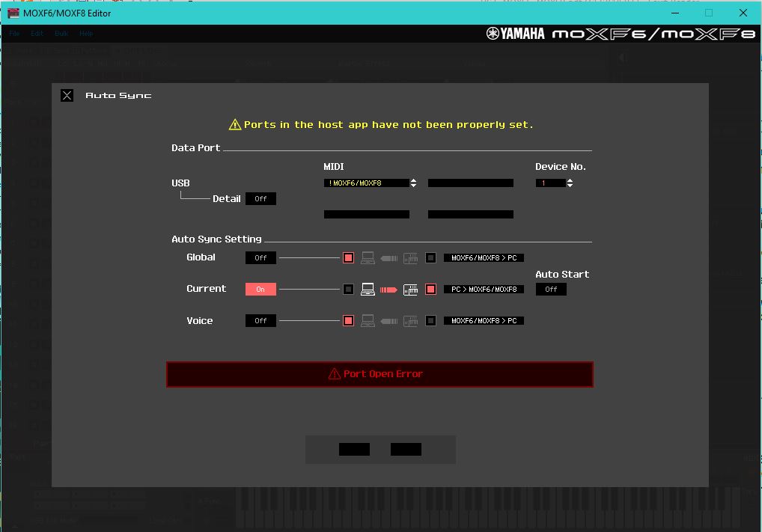Click the Device No. value field

point(551,183)
